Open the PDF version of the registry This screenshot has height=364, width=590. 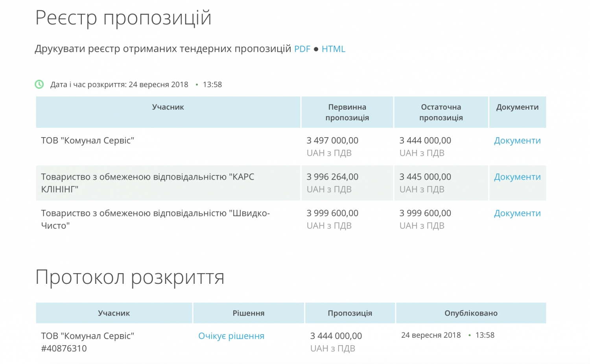302,49
